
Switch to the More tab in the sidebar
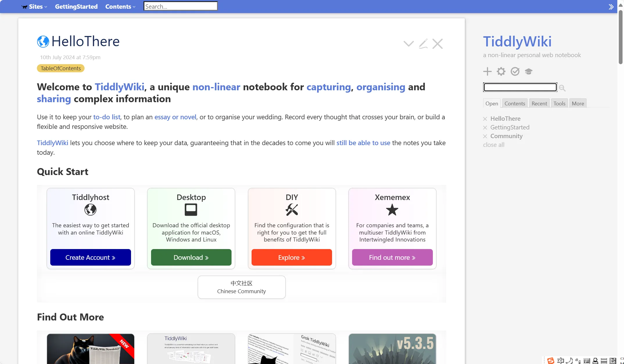(578, 103)
